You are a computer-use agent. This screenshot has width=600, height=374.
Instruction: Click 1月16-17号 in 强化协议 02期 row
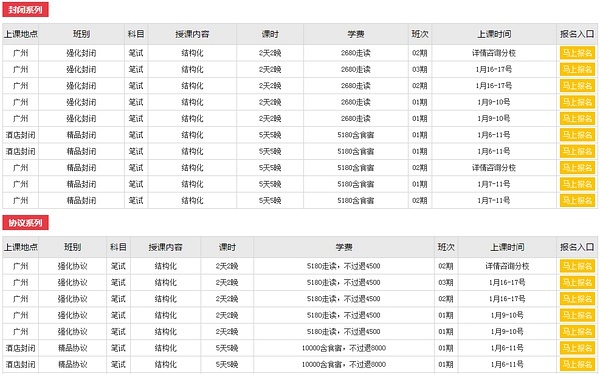(x=507, y=299)
